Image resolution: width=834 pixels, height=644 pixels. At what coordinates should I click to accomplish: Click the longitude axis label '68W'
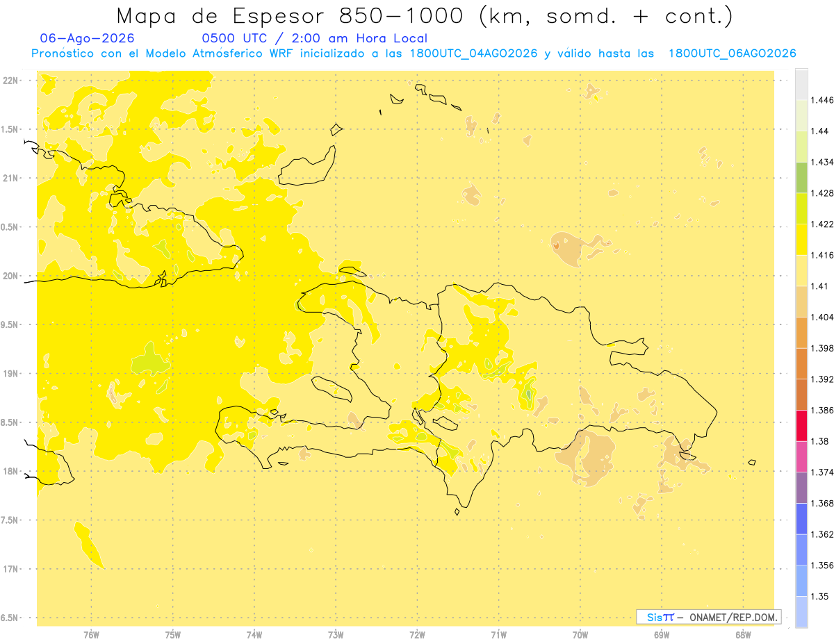coord(743,635)
